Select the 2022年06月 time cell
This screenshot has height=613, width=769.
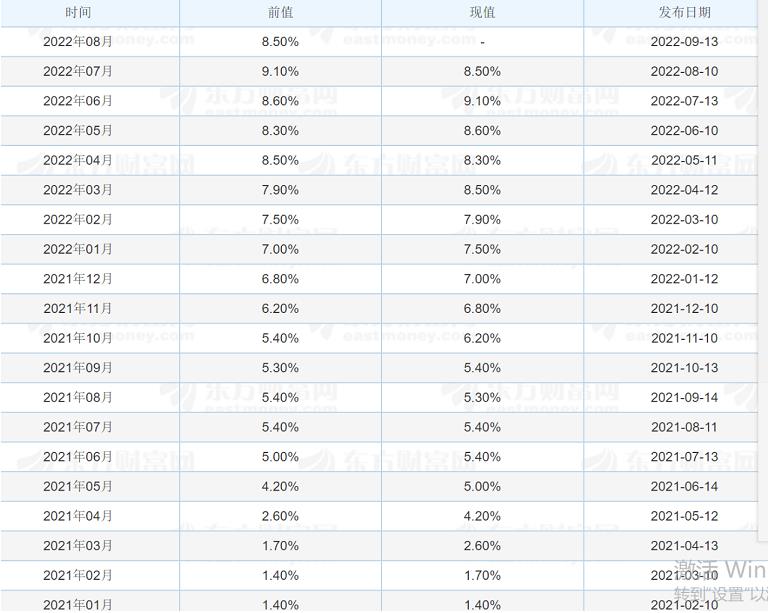pyautogui.click(x=78, y=101)
